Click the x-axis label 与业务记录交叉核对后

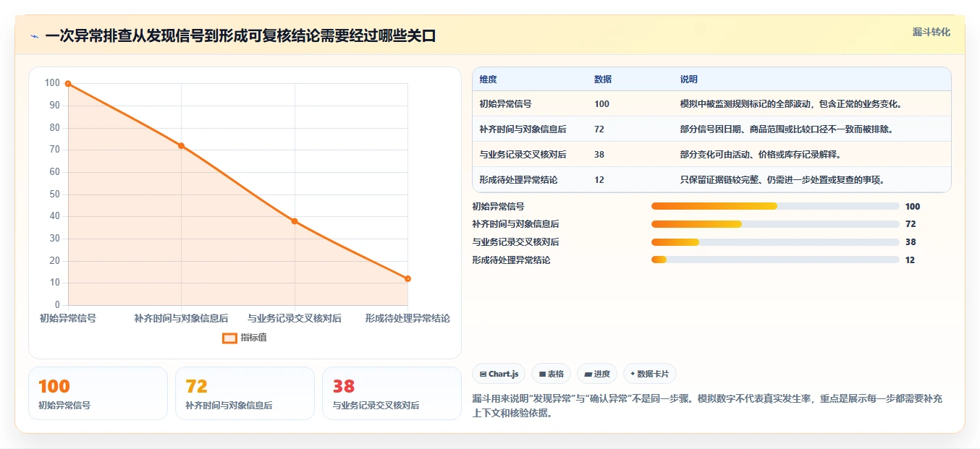[x=295, y=318]
